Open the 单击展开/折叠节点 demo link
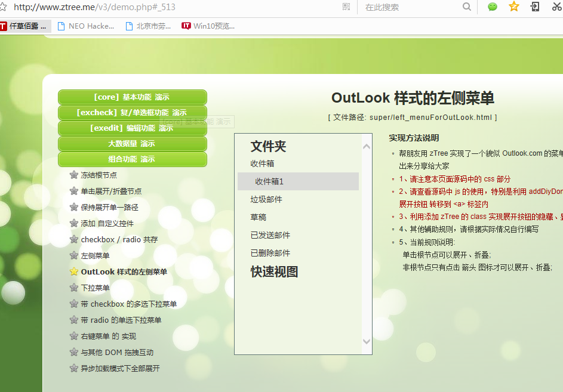The height and width of the screenshot is (392, 563). (111, 191)
